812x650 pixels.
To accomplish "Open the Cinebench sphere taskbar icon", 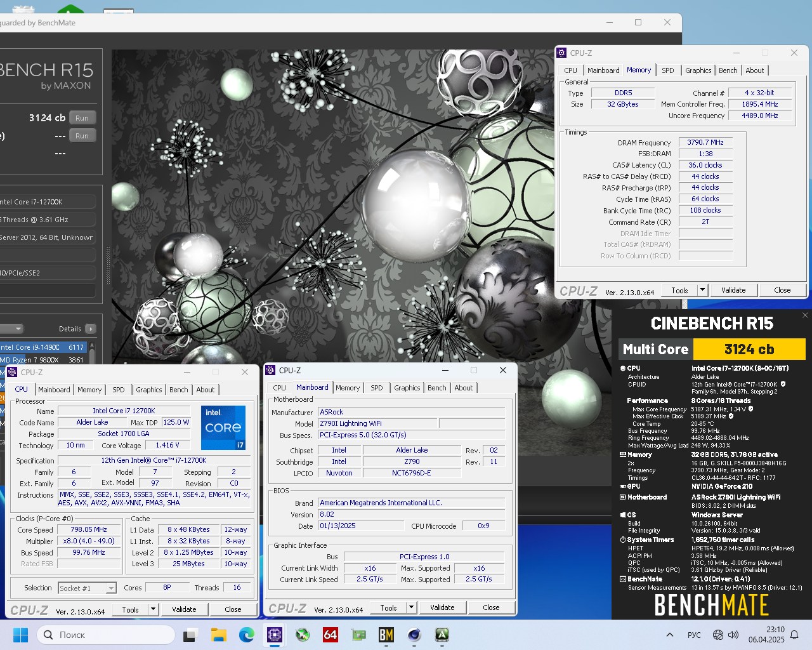I will (414, 635).
